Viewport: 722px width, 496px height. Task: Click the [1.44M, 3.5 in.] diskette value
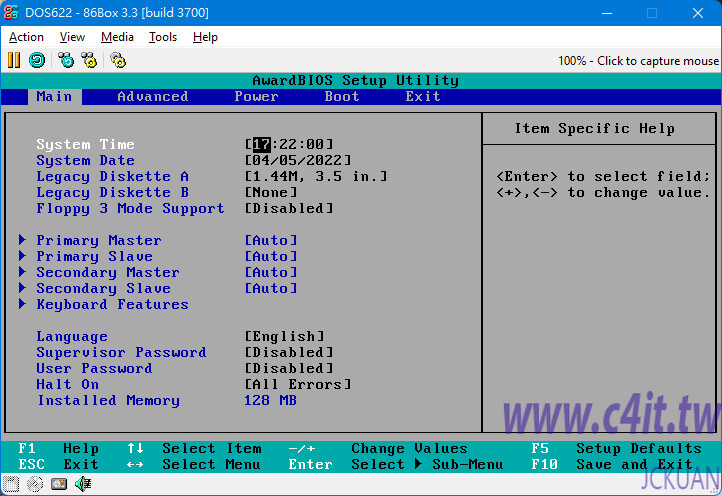(x=316, y=176)
